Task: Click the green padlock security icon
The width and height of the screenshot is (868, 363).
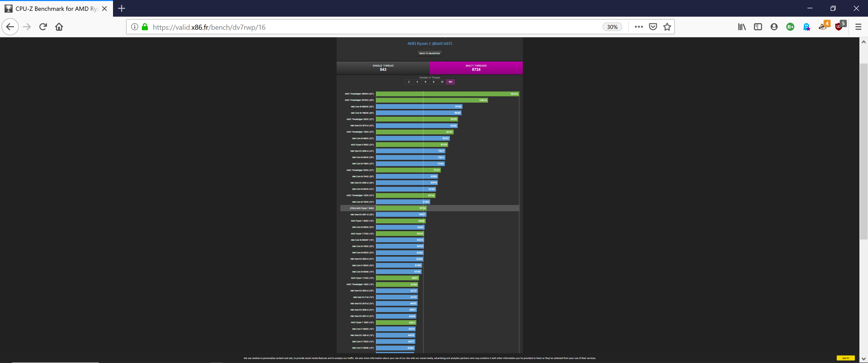Action: (145, 27)
